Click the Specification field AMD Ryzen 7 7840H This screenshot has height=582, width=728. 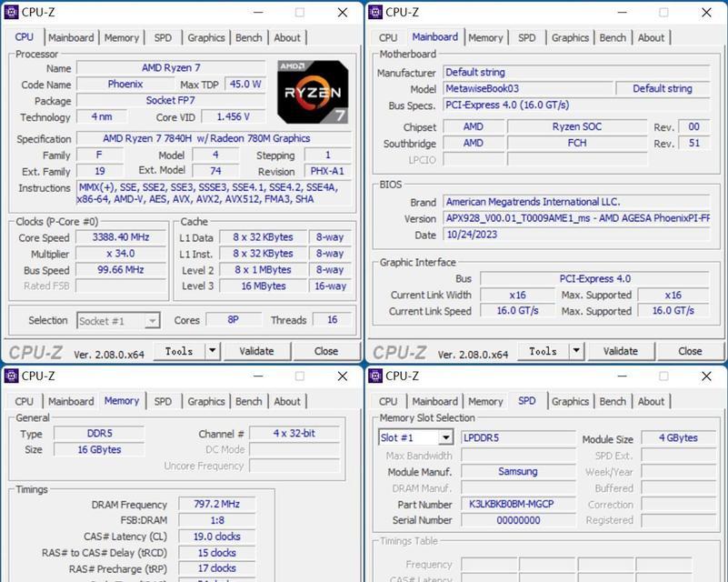pyautogui.click(x=214, y=138)
